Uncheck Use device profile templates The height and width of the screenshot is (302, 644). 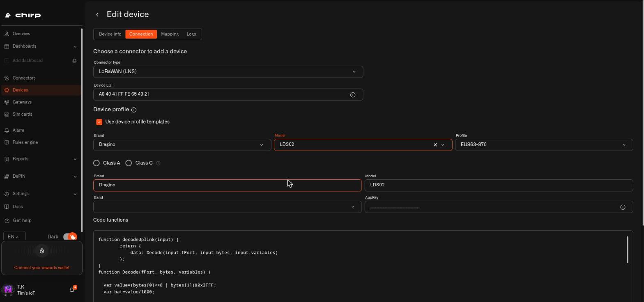(99, 122)
